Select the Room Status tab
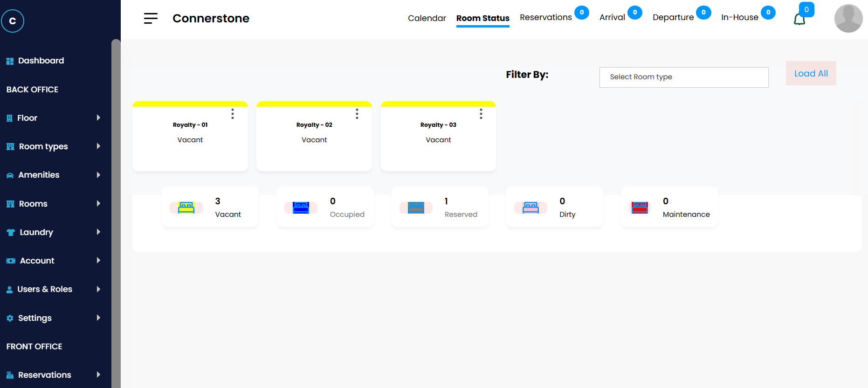Viewport: 868px width, 388px height. 483,18
